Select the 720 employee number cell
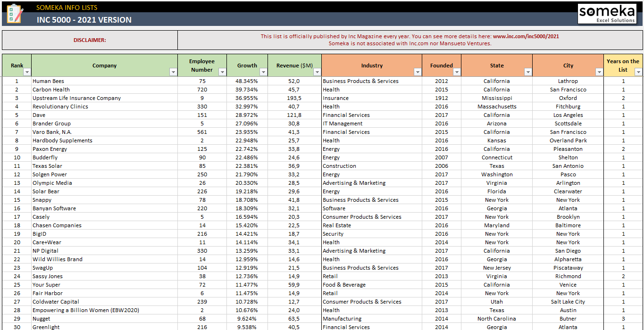 [x=202, y=90]
